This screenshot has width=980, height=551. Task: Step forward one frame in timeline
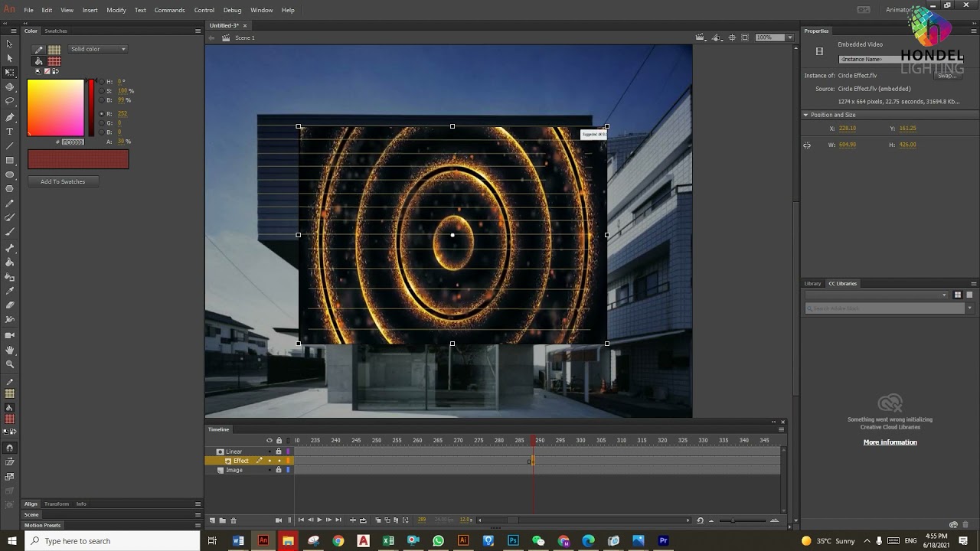[328, 520]
